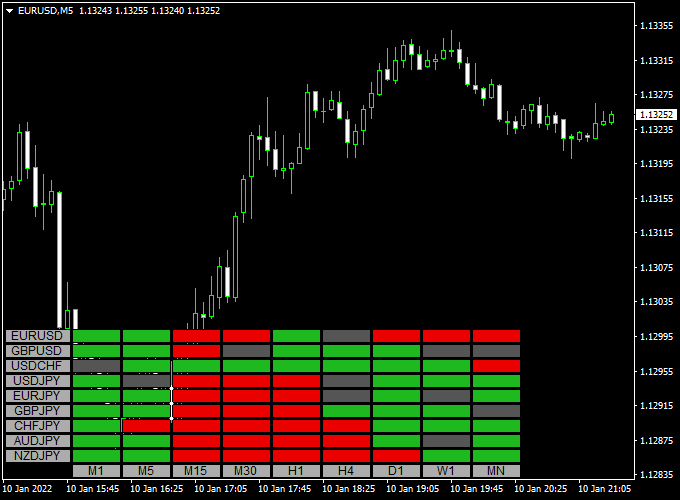Screen dimensions: 680x500
Task: Select the NZDJPY symbol button
Action: [x=38, y=456]
